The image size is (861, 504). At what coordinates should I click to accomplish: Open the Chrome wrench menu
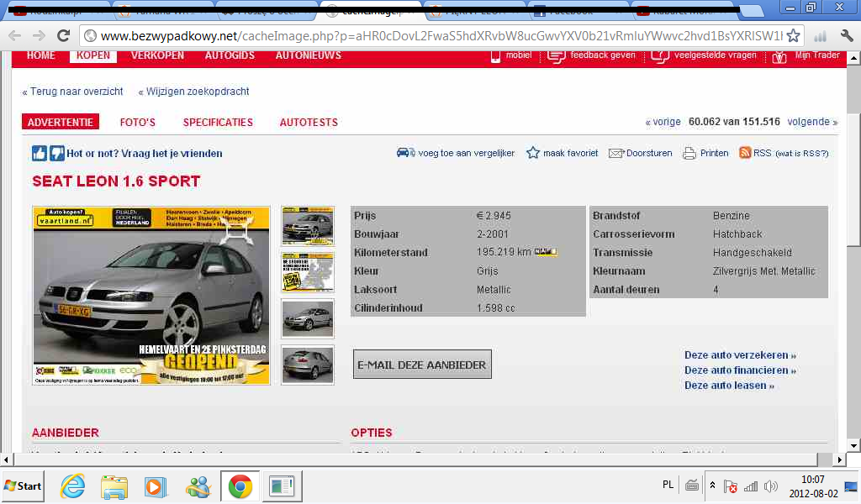847,36
